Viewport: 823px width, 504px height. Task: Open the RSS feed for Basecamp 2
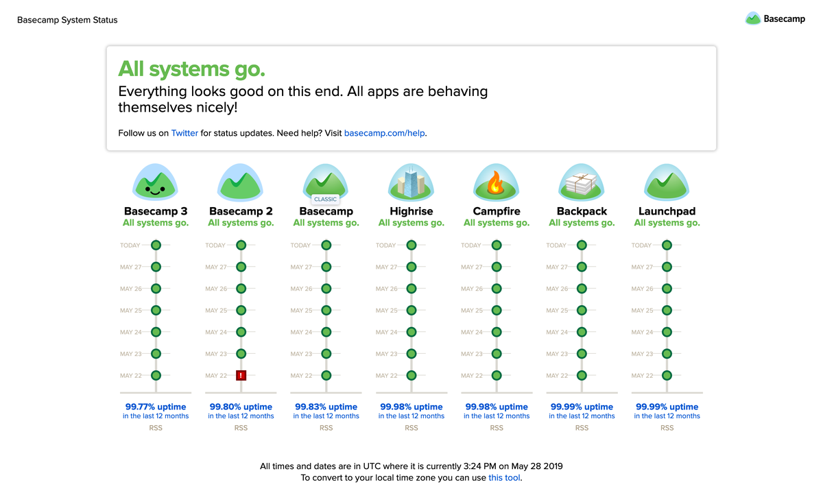241,428
